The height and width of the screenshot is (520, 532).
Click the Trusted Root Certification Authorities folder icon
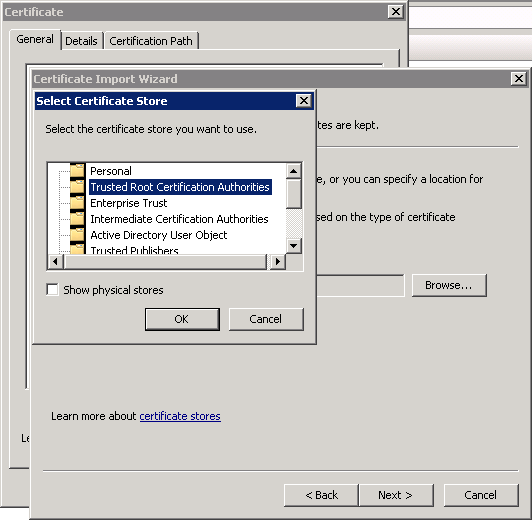[x=77, y=187]
